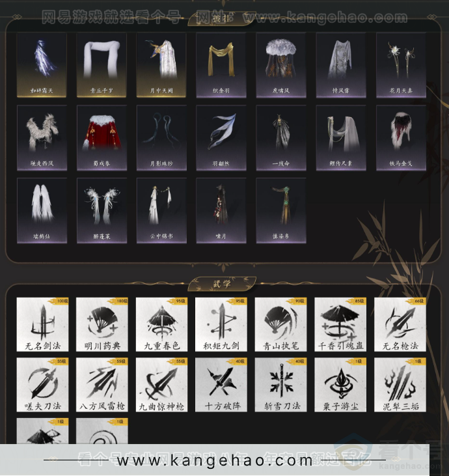Image resolution: width=449 pixels, height=476 pixels.
Task: Open the 千香引魂蛊 skill icon
Action: [340, 324]
